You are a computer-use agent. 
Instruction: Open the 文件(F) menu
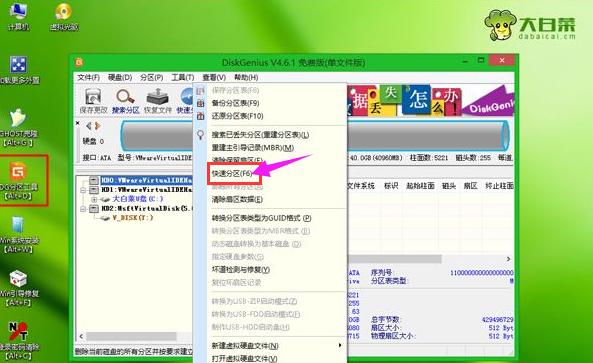(x=88, y=77)
